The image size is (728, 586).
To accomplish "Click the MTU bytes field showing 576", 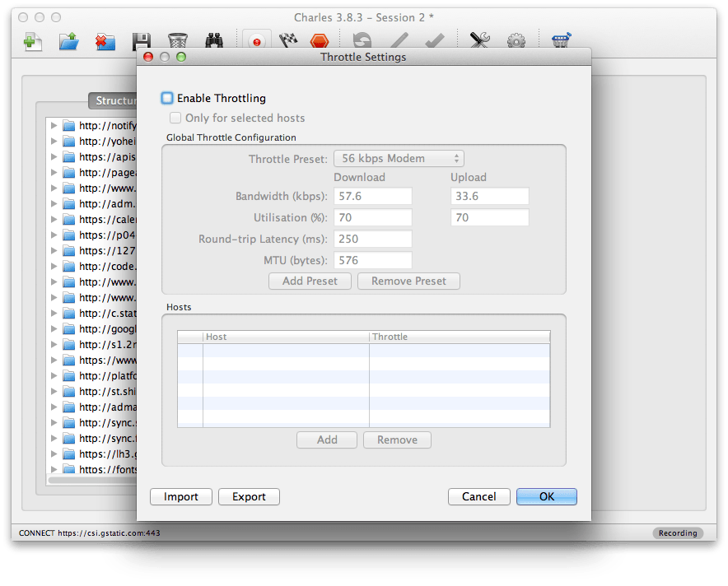I will 373,260.
